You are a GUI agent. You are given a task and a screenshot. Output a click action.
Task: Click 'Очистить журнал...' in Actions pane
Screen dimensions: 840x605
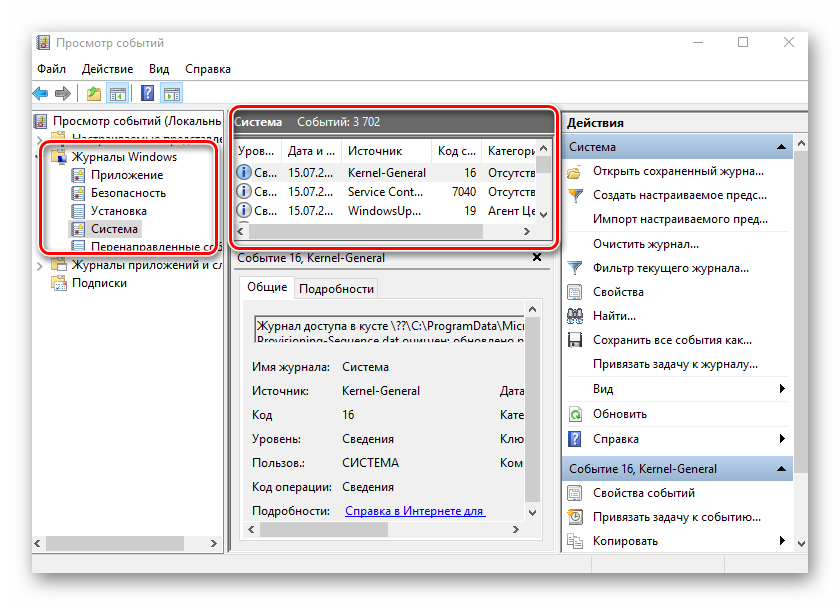pyautogui.click(x=645, y=243)
